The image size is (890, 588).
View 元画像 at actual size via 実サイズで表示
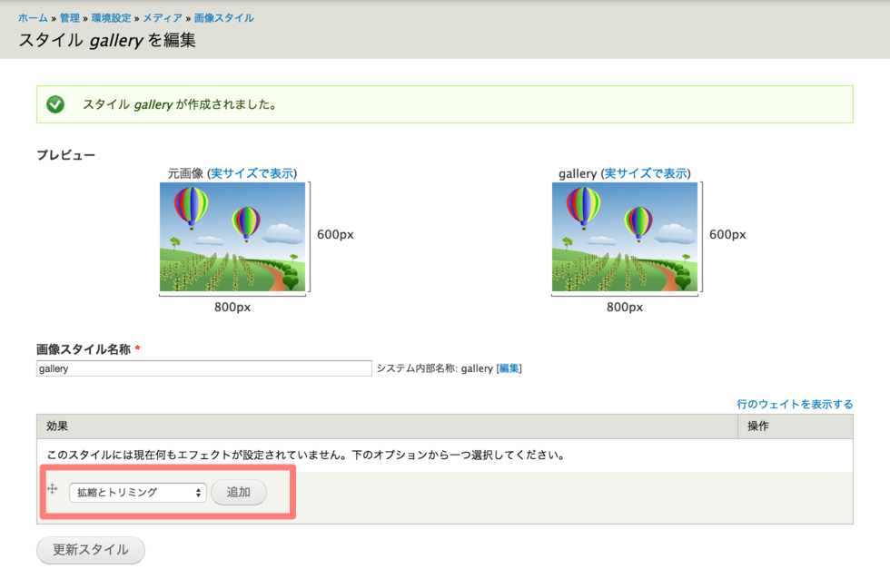pos(253,173)
